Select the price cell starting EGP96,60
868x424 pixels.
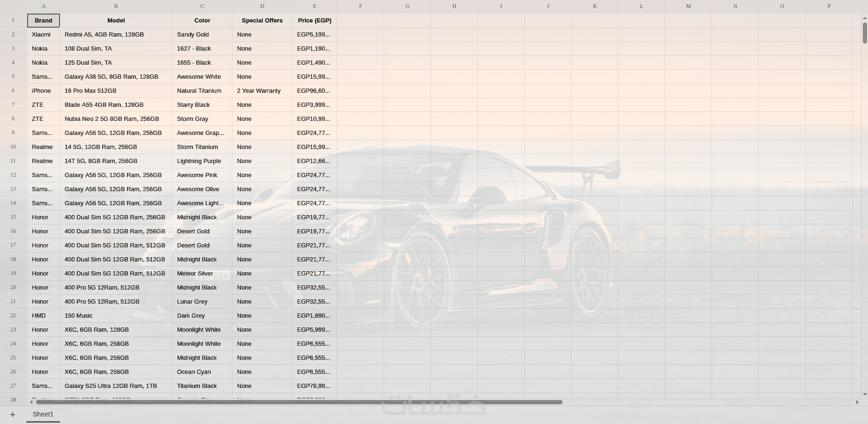(x=315, y=91)
